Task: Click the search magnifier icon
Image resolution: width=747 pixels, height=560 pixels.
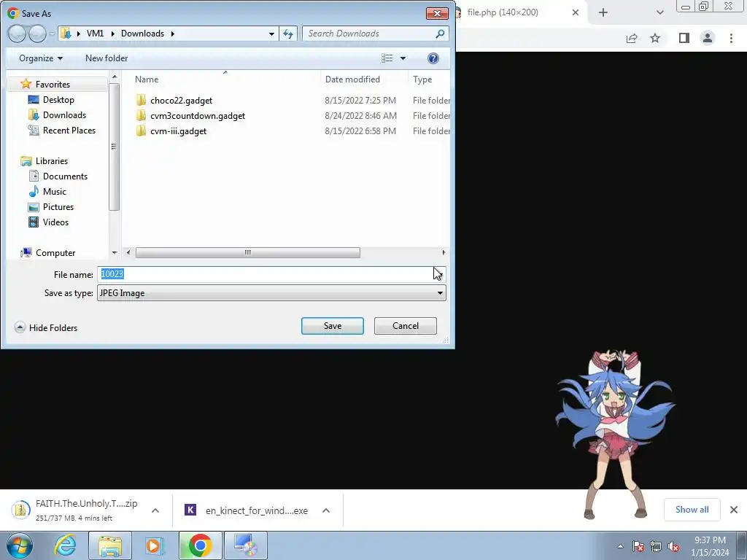Action: (x=440, y=34)
